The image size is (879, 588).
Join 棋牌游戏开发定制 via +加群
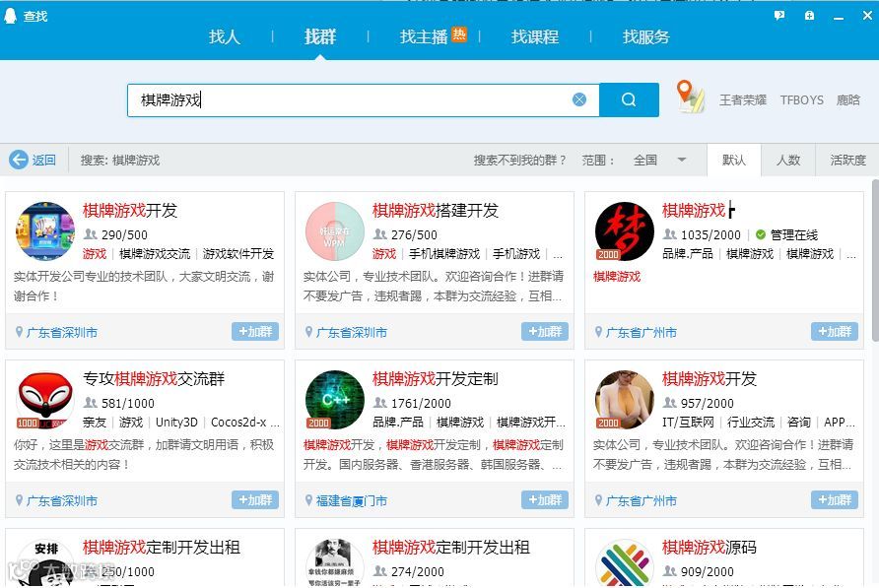(545, 499)
